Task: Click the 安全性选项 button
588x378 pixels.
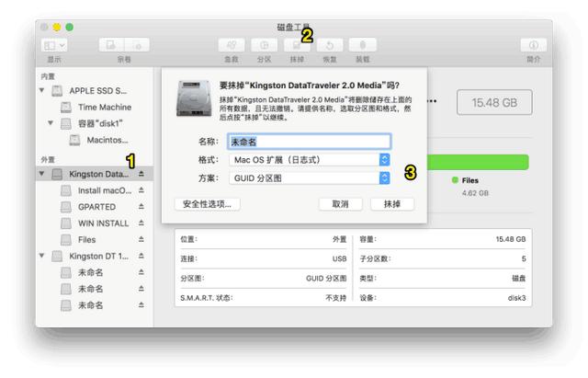Action: coord(207,204)
